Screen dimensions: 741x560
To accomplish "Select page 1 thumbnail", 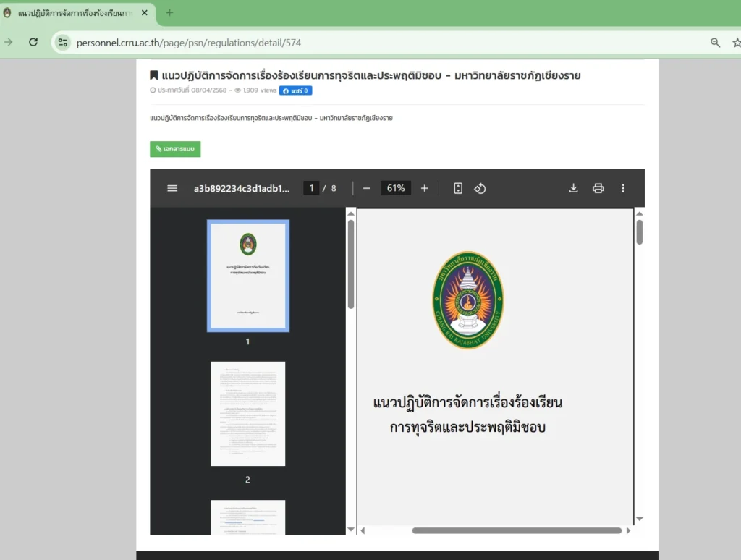I will pos(248,276).
